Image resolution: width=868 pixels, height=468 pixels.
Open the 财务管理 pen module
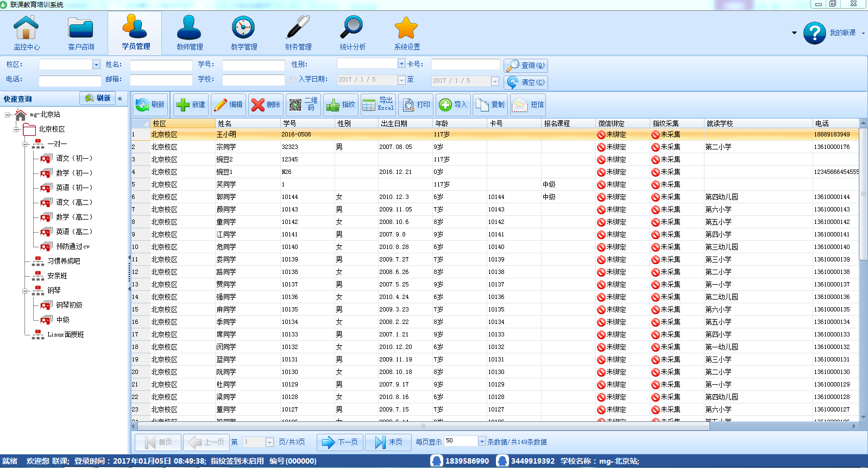298,33
